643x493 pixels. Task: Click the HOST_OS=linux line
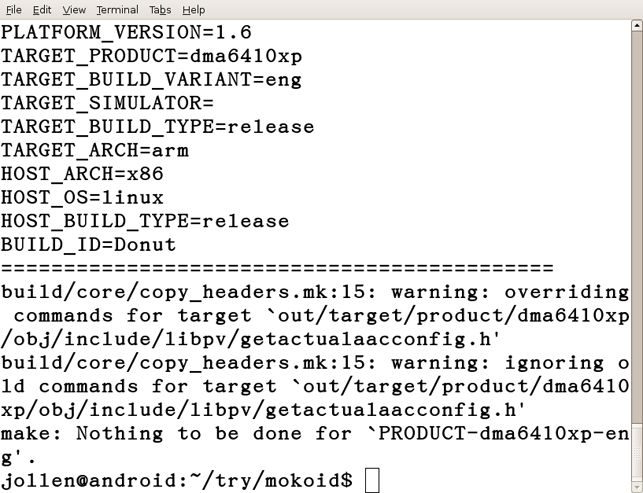pyautogui.click(x=82, y=198)
